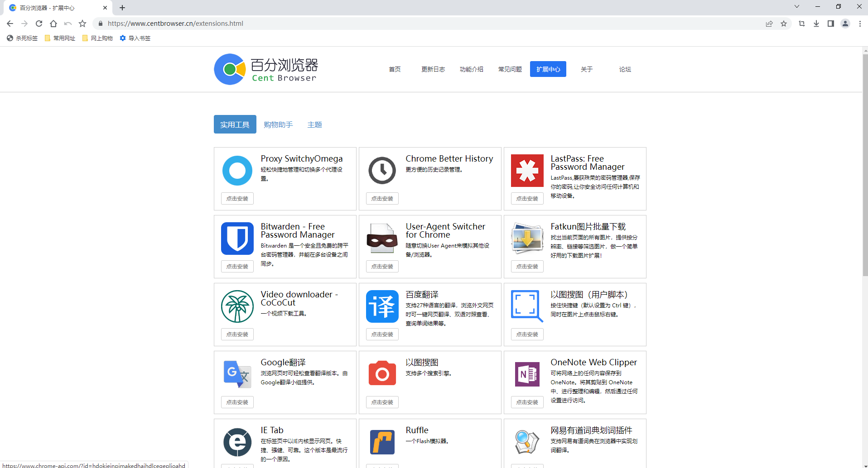This screenshot has height=468, width=868.
Task: Bookmark this page with the star icon
Action: (x=783, y=24)
